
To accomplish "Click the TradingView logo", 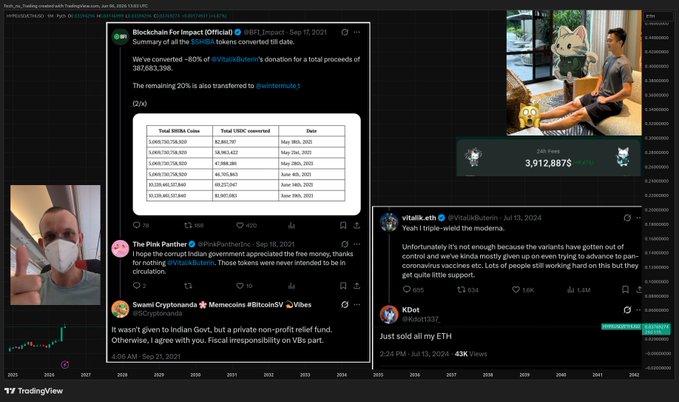I will (34, 391).
